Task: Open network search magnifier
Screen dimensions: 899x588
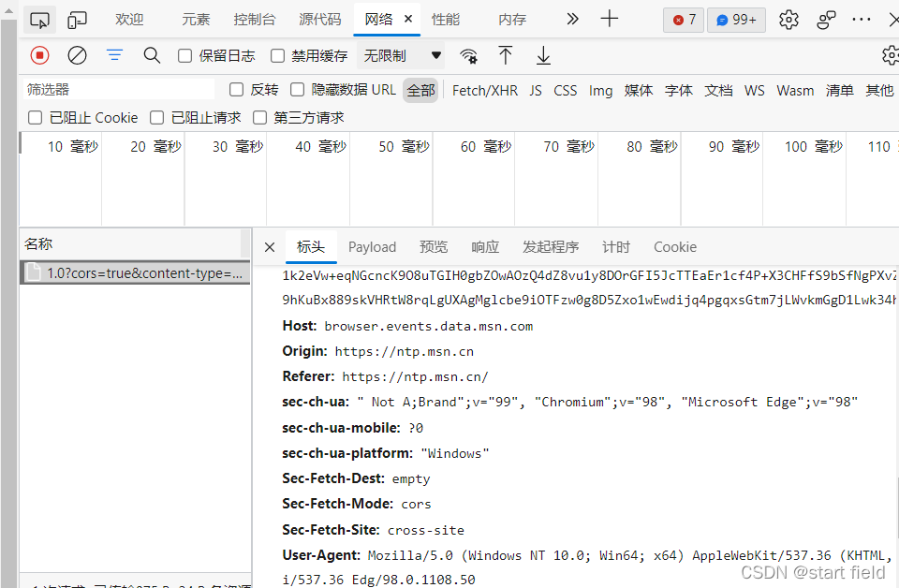Action: [152, 55]
